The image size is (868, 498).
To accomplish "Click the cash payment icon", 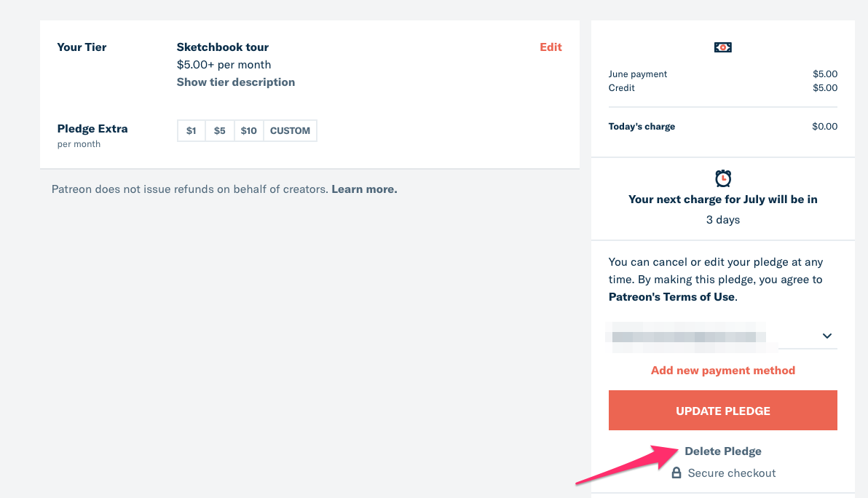I will (x=722, y=47).
